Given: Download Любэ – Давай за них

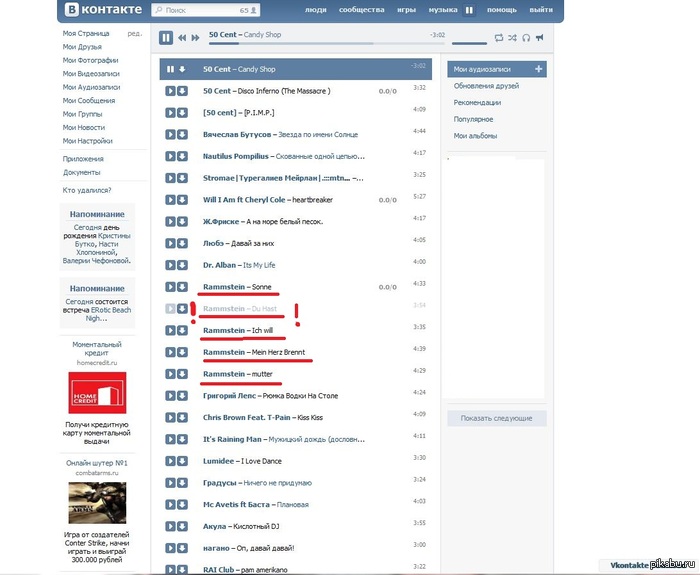Looking at the screenshot, I should (182, 243).
